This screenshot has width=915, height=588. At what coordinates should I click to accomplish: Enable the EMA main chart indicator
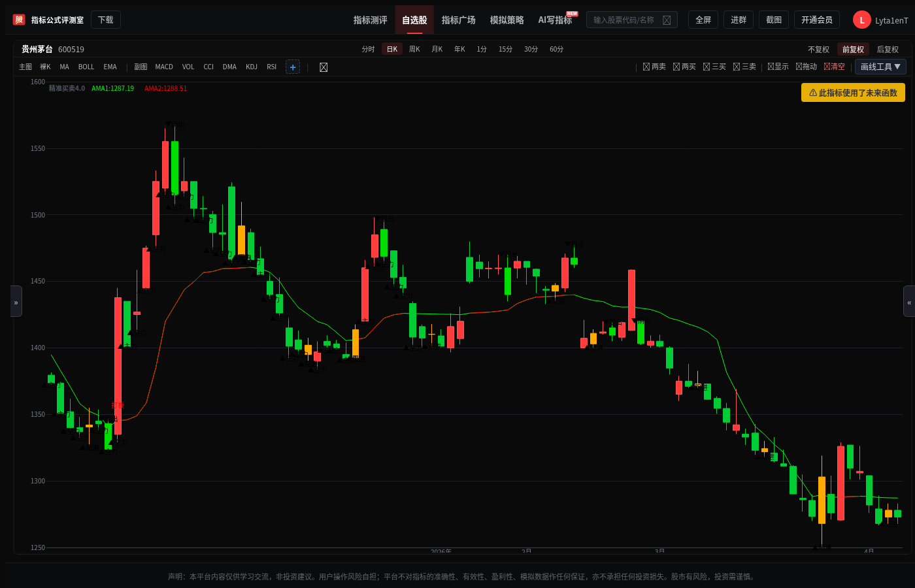coord(110,67)
